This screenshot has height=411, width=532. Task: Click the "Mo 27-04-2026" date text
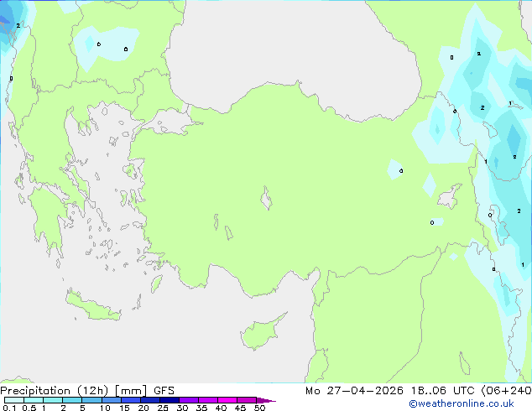tap(354, 391)
